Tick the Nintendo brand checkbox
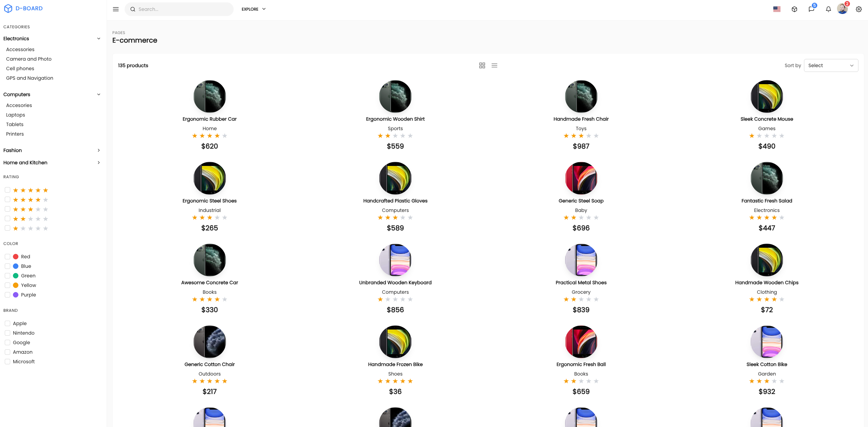Image resolution: width=868 pixels, height=427 pixels. coord(7,333)
